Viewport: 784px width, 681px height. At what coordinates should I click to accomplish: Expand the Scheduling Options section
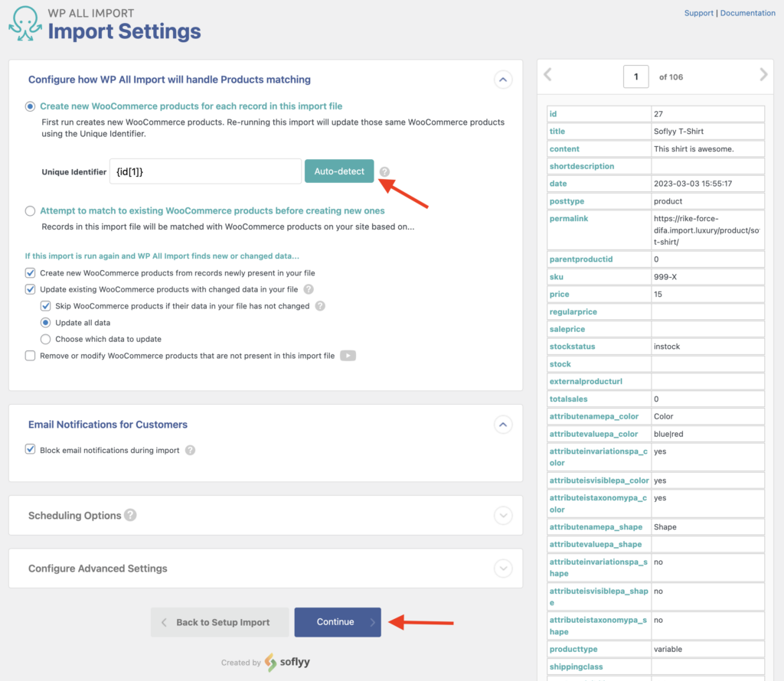pyautogui.click(x=503, y=516)
